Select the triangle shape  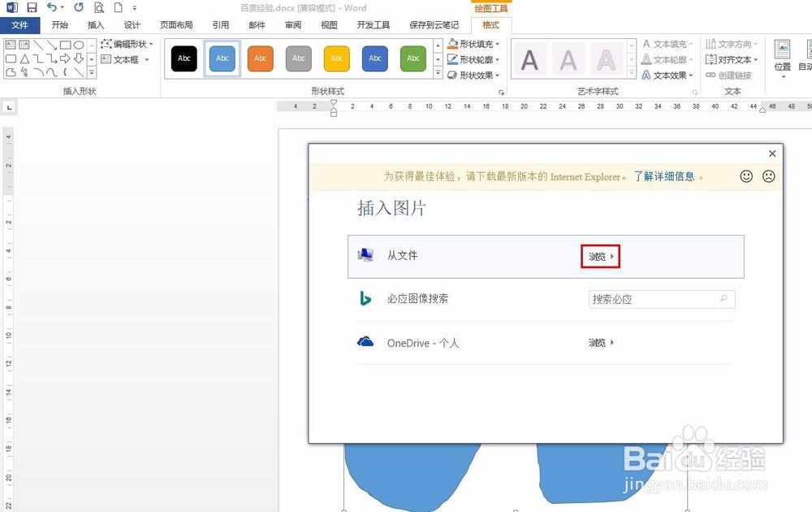point(24,59)
